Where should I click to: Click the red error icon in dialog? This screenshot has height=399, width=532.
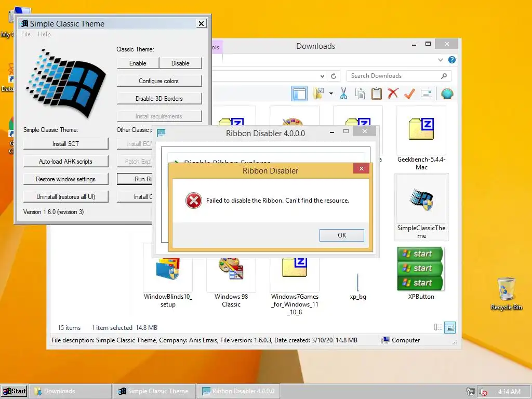pos(194,200)
